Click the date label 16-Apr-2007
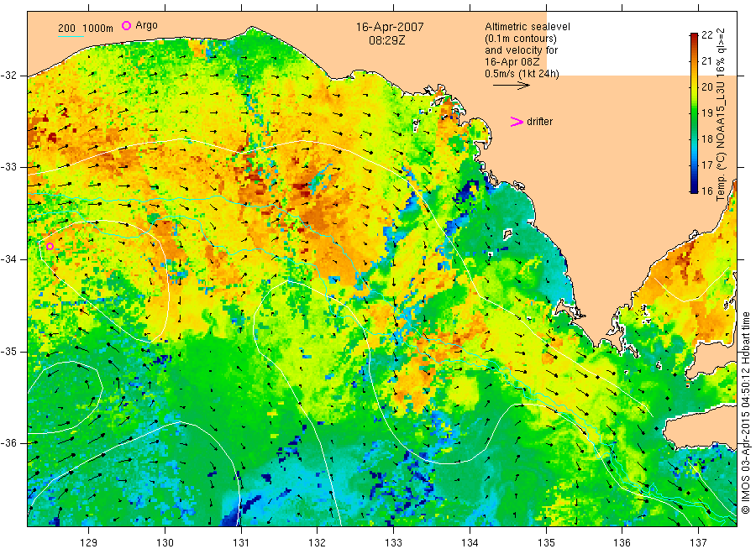The height and width of the screenshot is (554, 756). (390, 27)
